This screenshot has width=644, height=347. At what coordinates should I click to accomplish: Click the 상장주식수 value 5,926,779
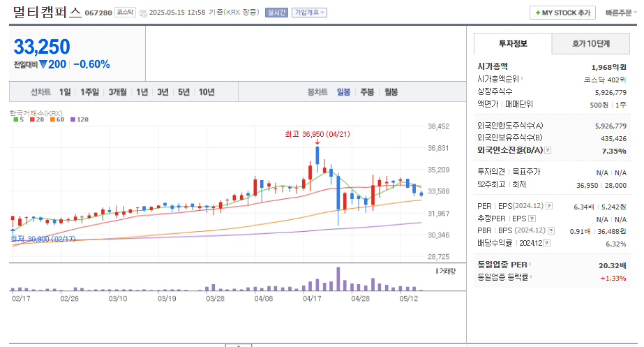pos(611,92)
